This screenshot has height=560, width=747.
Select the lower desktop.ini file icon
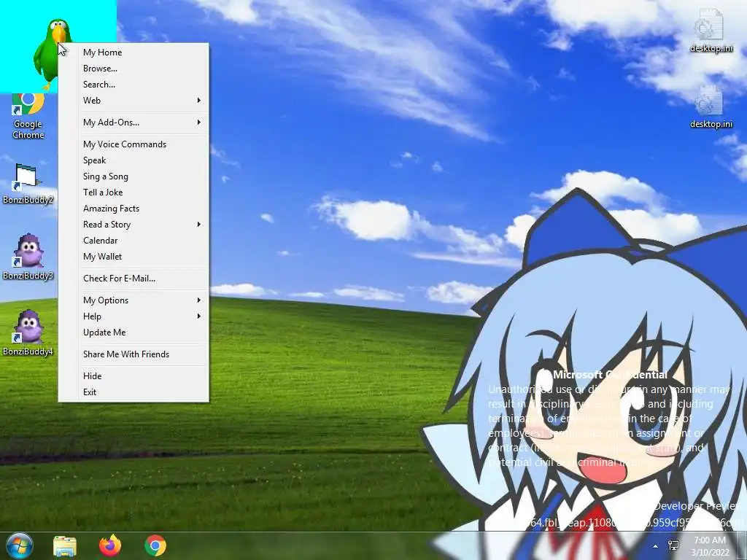pyautogui.click(x=711, y=107)
